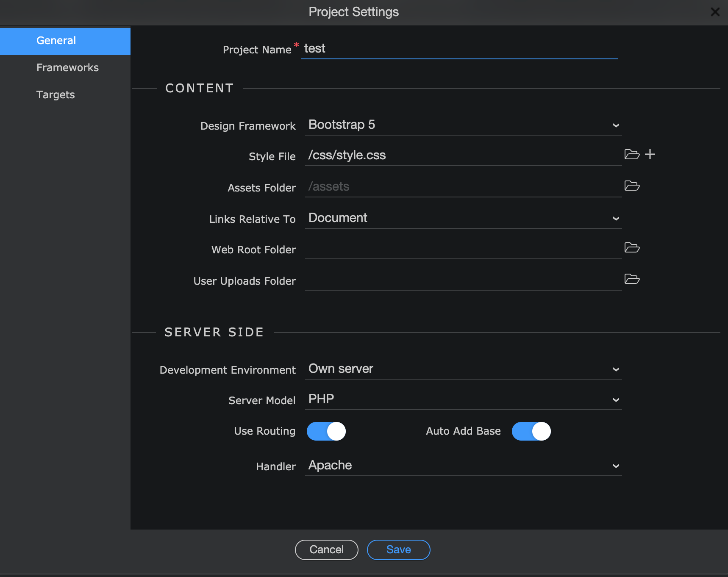Save the project settings
The image size is (728, 577).
pos(399,550)
